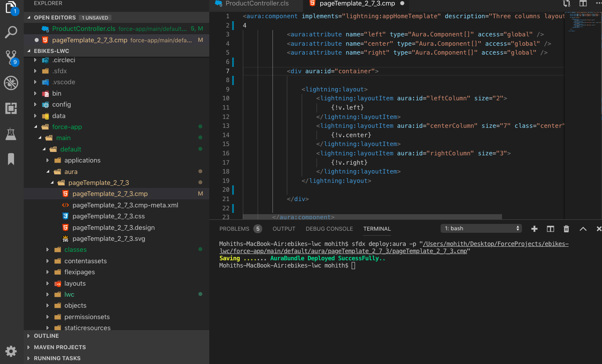Screen dimensions: 602x364
Task: Expand the .circleci folder
Action: tap(36, 60)
